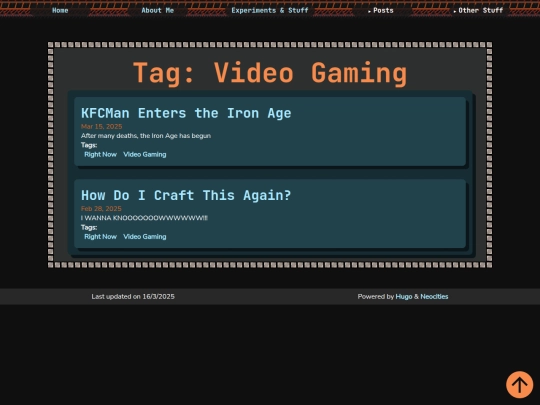Image resolution: width=540 pixels, height=405 pixels.
Task: Click the orange scroll-to-top arrow button
Action: [519, 384]
